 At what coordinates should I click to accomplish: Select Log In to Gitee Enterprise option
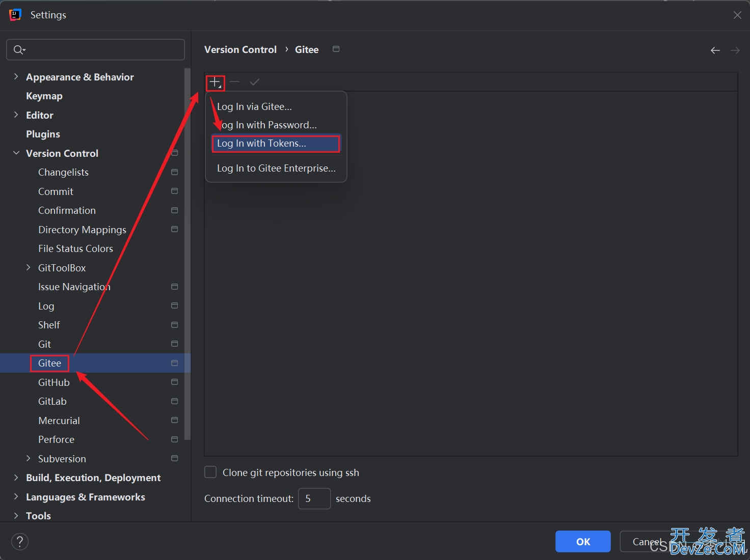click(276, 169)
